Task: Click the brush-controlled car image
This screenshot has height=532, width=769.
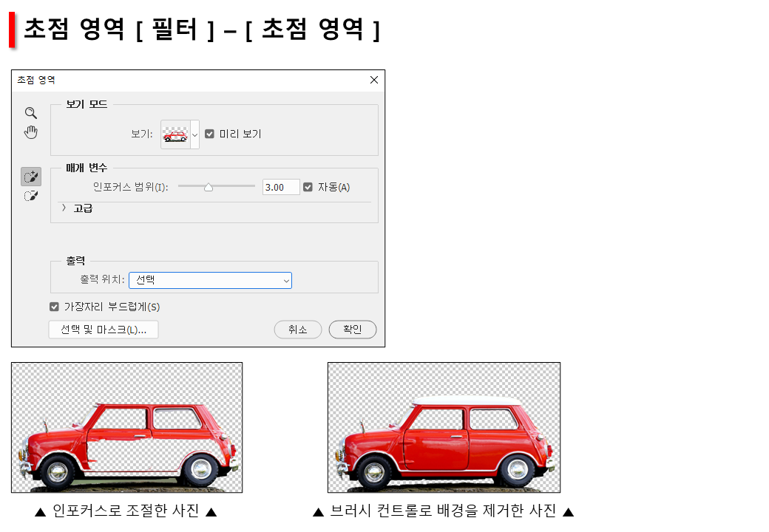Action: 444,428
